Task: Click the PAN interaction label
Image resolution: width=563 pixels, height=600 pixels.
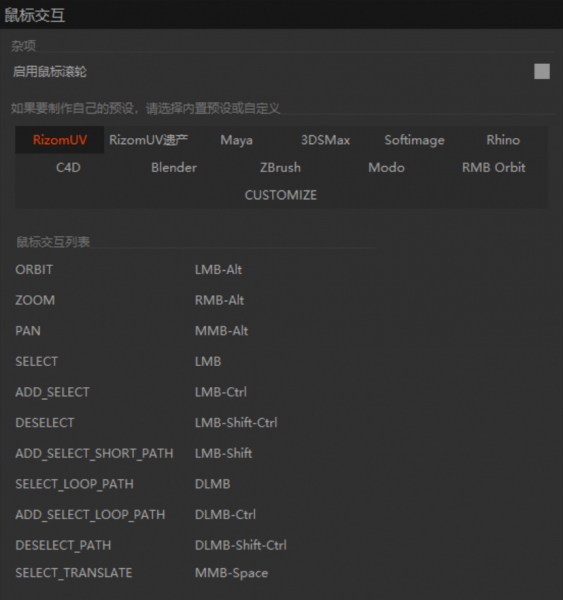Action: pyautogui.click(x=28, y=331)
